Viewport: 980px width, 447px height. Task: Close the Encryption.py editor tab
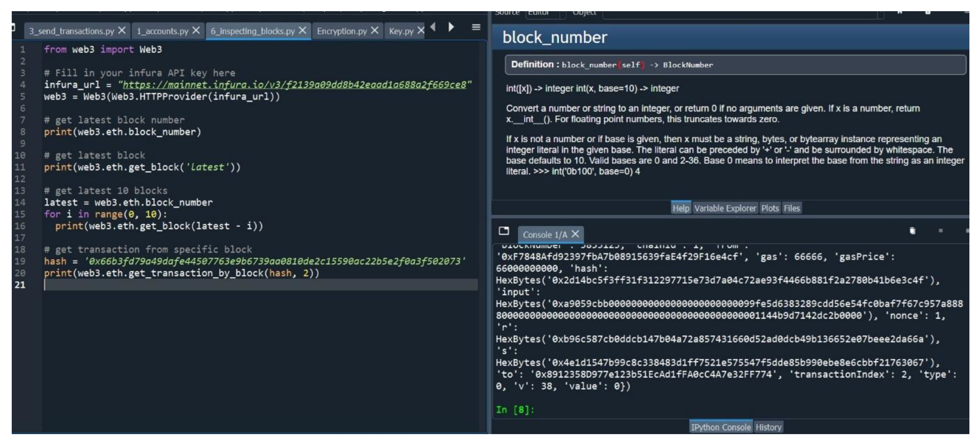point(374,30)
